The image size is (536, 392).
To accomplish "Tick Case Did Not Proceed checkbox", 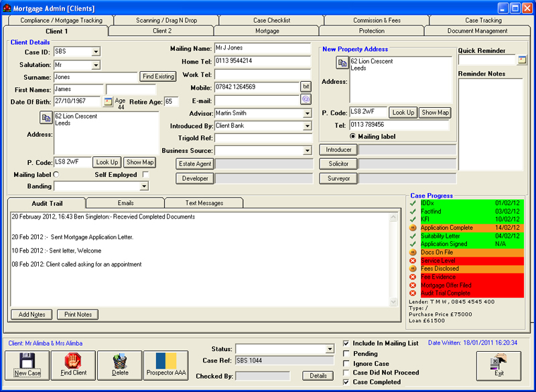I will pos(346,373).
